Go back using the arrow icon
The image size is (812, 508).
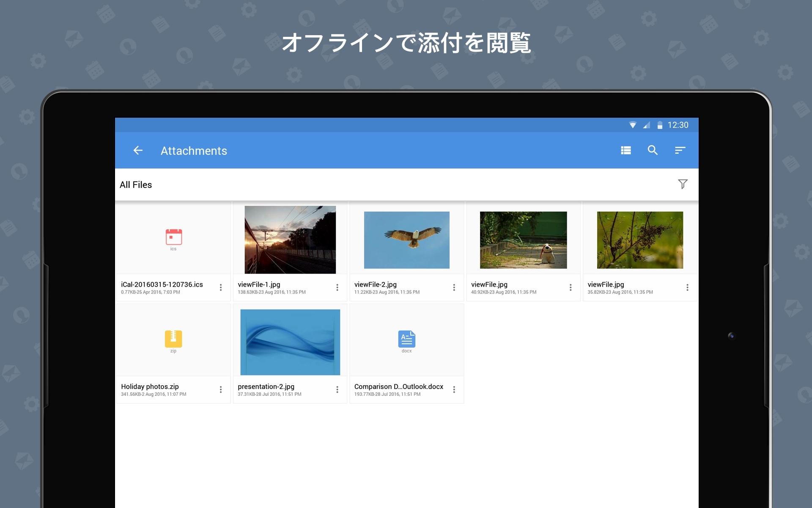(x=138, y=150)
